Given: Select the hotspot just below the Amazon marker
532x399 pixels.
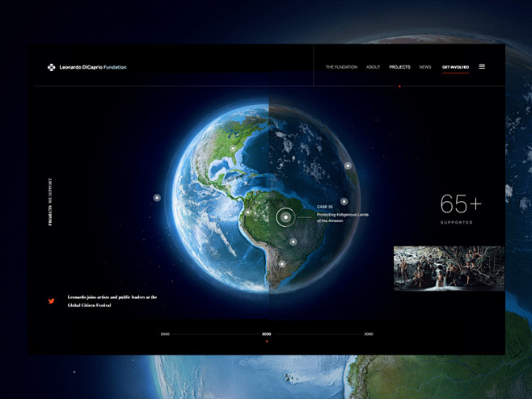Looking at the screenshot, I should coord(293,241).
